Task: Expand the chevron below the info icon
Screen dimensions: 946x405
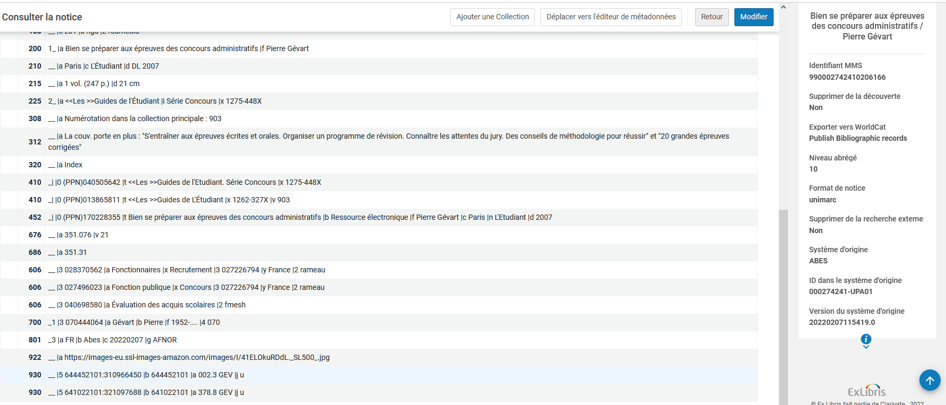Action: click(x=866, y=348)
